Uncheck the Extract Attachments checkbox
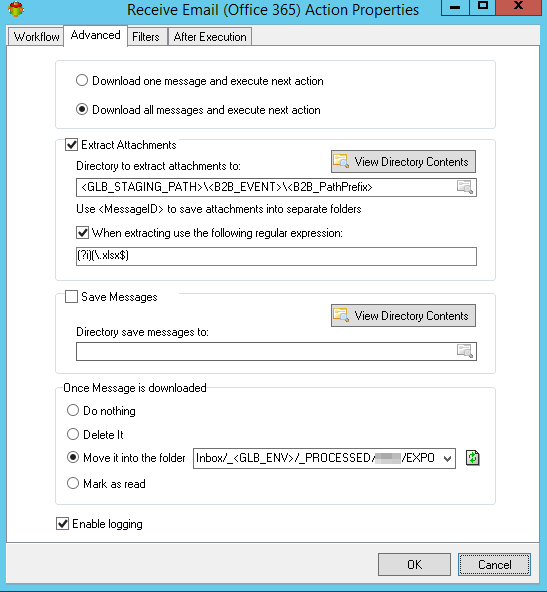Viewport: 547px width, 592px height. pyautogui.click(x=71, y=145)
